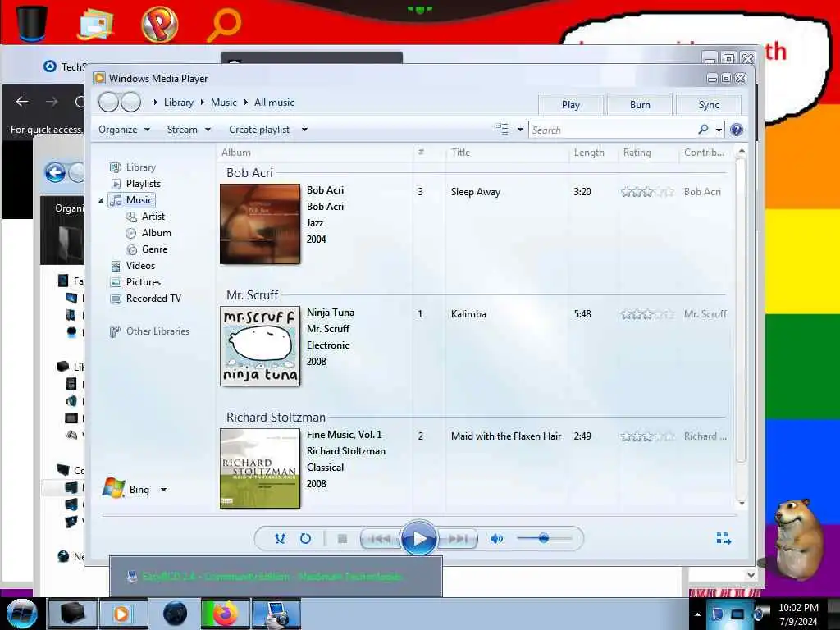Click the Media Player taskbar button
Image resolution: width=840 pixels, height=630 pixels.
(123, 614)
